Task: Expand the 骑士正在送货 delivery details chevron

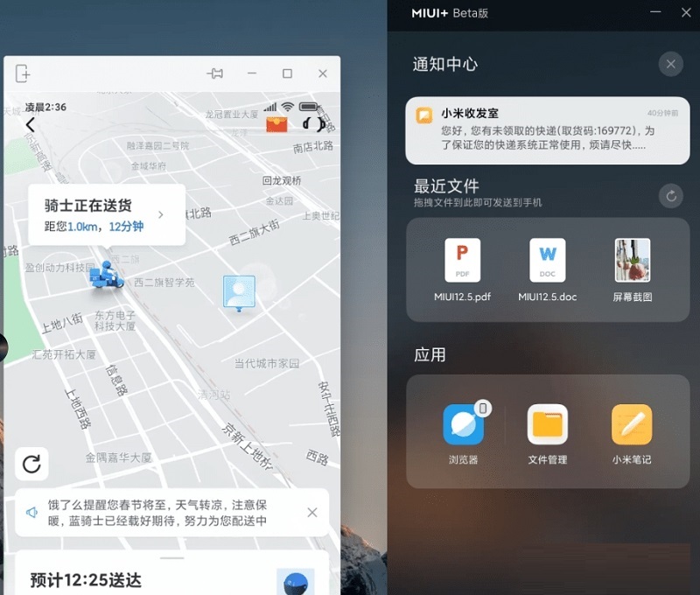Action: tap(159, 213)
